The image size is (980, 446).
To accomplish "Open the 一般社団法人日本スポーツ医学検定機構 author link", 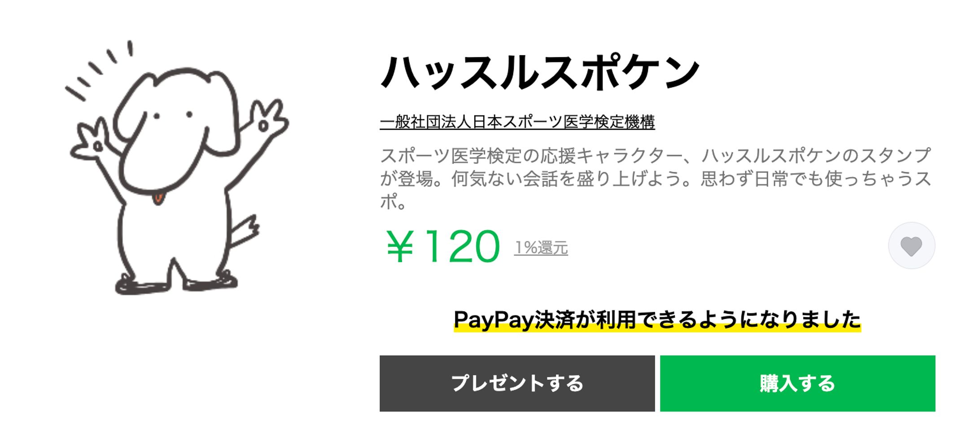I will point(517,122).
